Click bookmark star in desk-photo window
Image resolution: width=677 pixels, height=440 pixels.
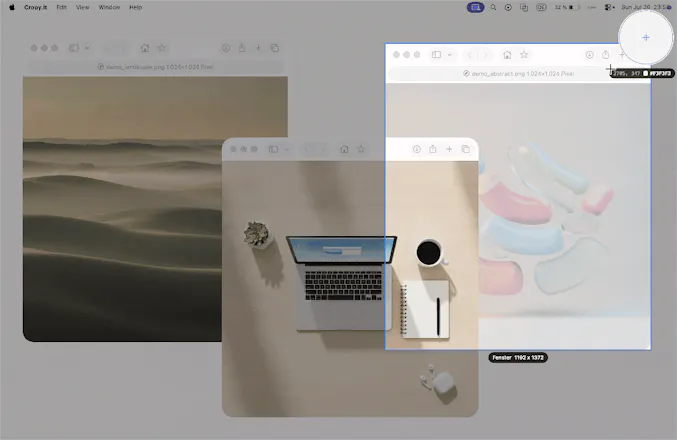[x=361, y=149]
